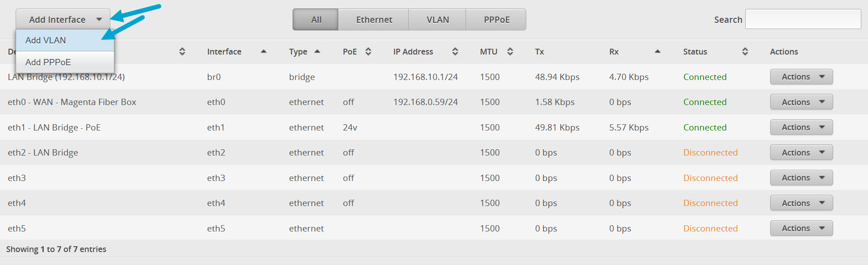Open the Actions dropdown for eth5
The image size is (868, 265).
point(801,228)
